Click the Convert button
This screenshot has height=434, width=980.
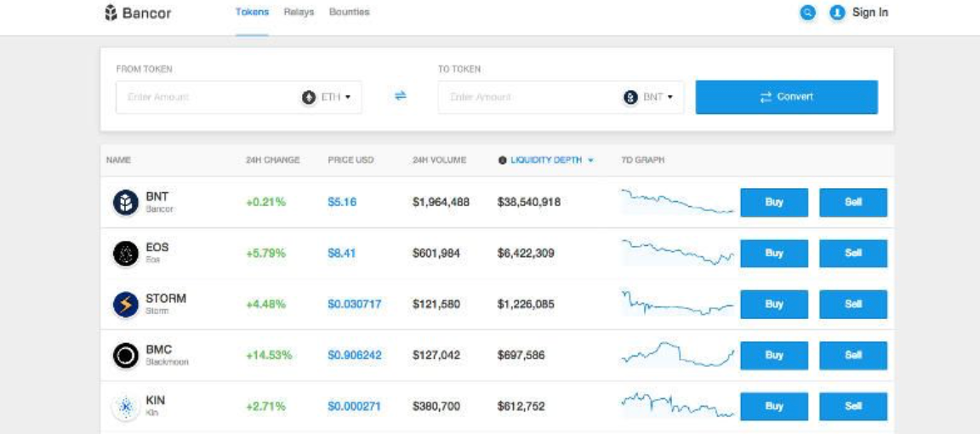click(x=786, y=97)
